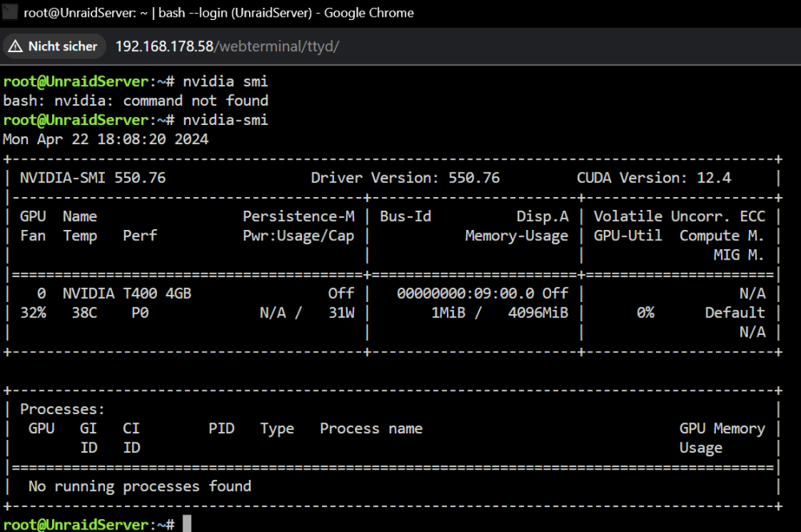801x532 pixels.
Task: Click the 0% GPU-Util value
Action: tap(645, 312)
